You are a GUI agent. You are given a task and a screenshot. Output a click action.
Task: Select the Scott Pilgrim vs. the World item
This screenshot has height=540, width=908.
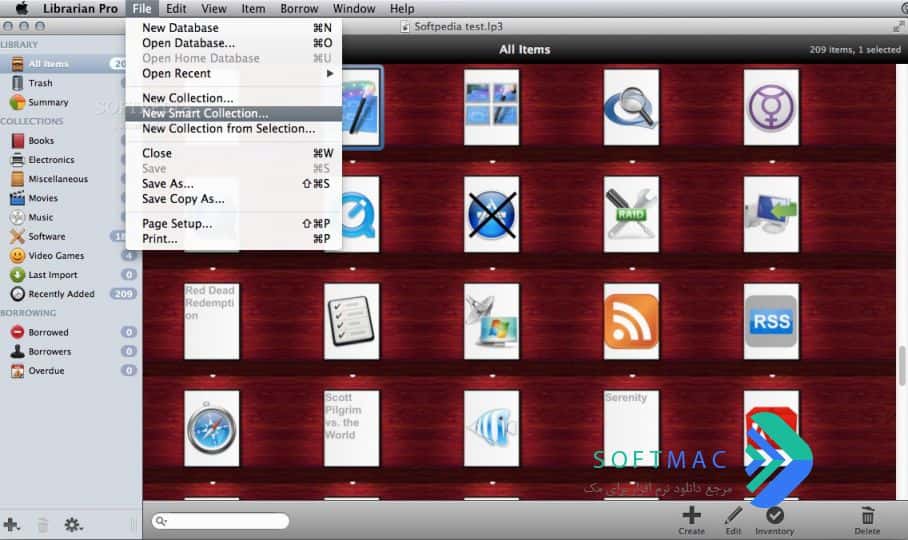[x=352, y=428]
